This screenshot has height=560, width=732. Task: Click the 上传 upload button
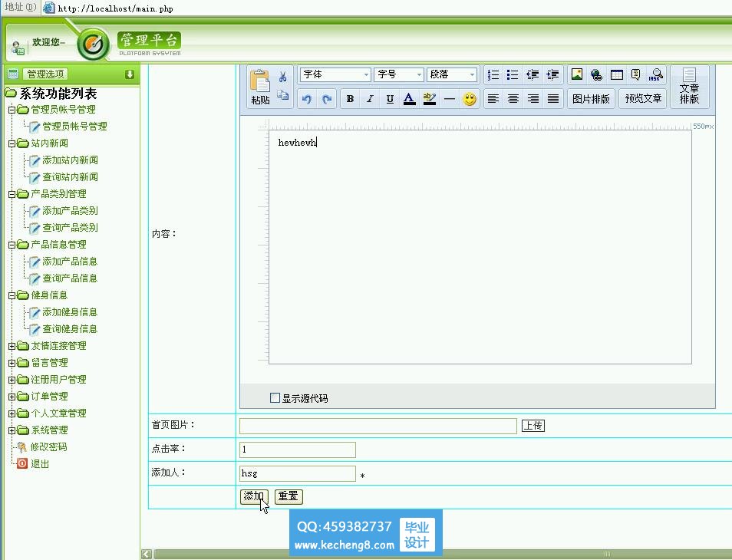point(533,426)
